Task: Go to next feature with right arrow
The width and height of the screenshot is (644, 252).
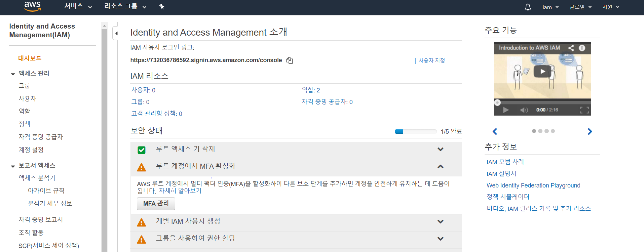Action: [x=590, y=131]
